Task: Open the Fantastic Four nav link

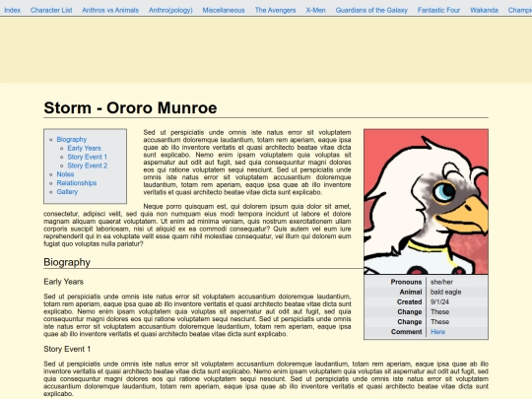Action: pos(438,10)
